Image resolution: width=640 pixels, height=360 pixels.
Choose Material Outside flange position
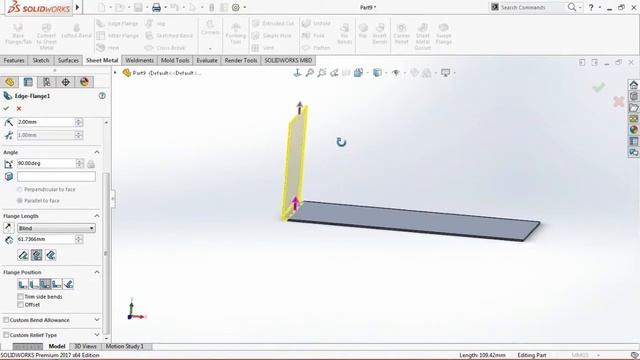tap(34, 284)
